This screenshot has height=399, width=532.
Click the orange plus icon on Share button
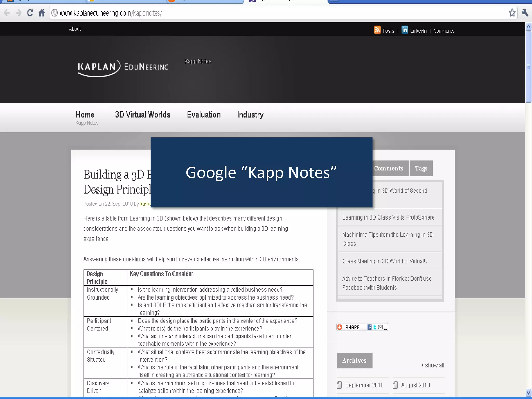(340, 327)
